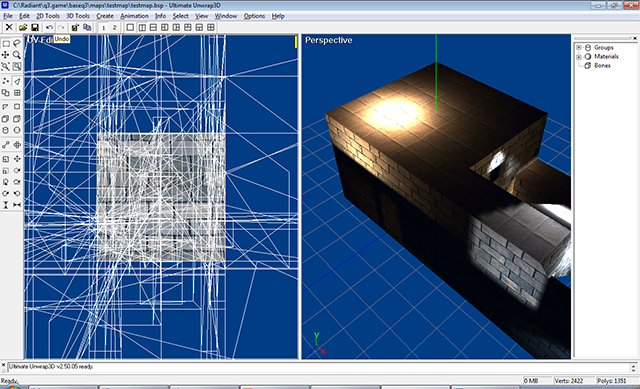Select the Bones tree item
640x389 pixels.
602,65
